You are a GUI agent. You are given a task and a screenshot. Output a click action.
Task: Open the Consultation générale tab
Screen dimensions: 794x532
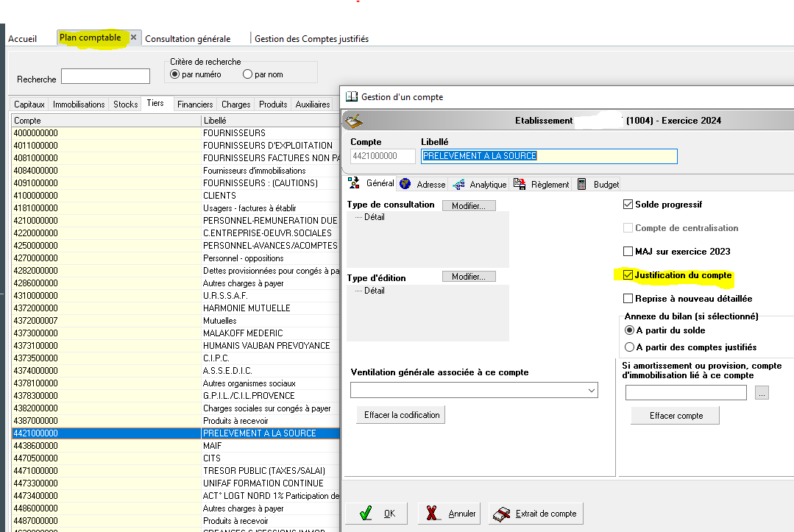click(x=188, y=39)
